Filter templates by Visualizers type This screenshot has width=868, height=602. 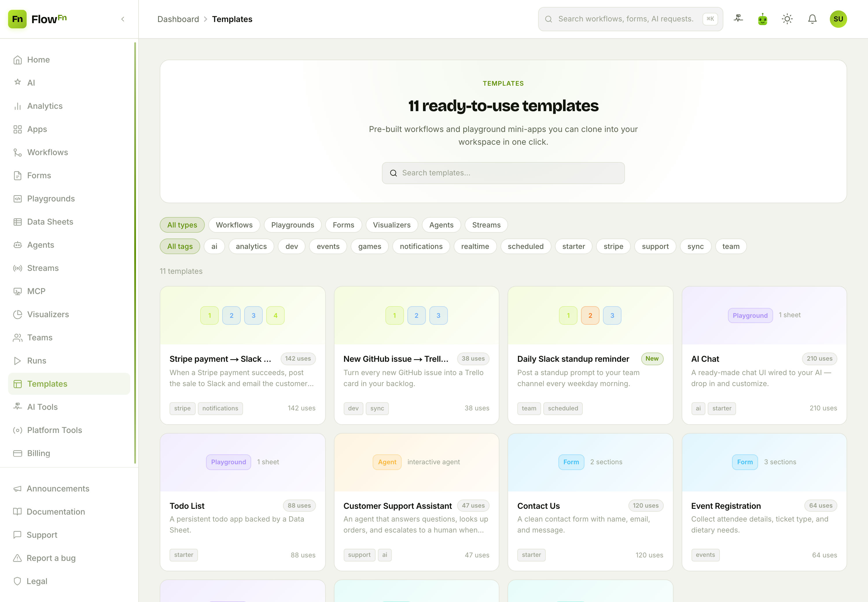point(392,225)
